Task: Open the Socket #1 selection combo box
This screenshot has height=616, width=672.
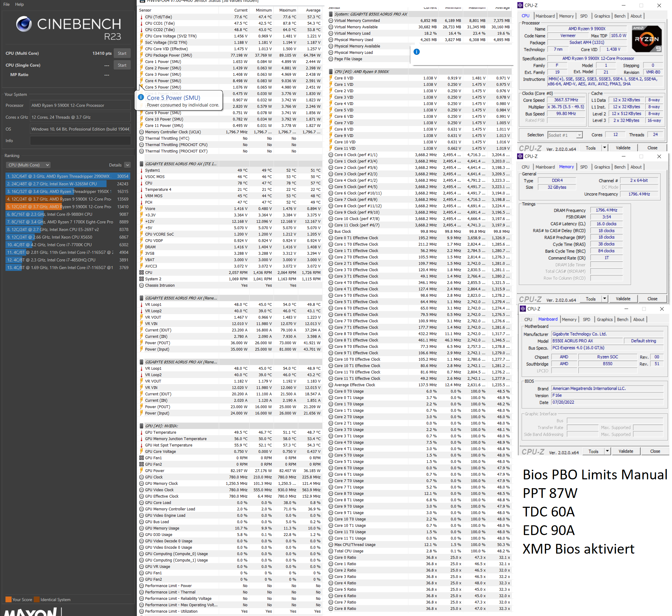Action: (565, 135)
